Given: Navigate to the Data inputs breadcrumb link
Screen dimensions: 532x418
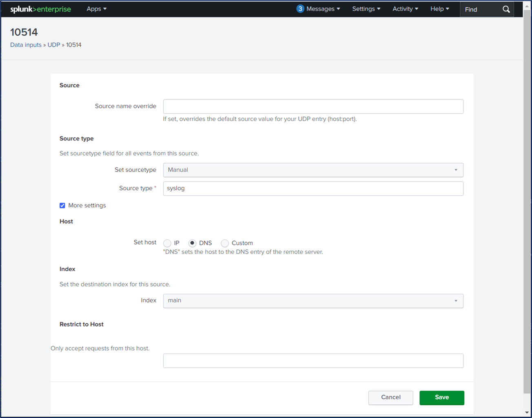Looking at the screenshot, I should pyautogui.click(x=26, y=45).
